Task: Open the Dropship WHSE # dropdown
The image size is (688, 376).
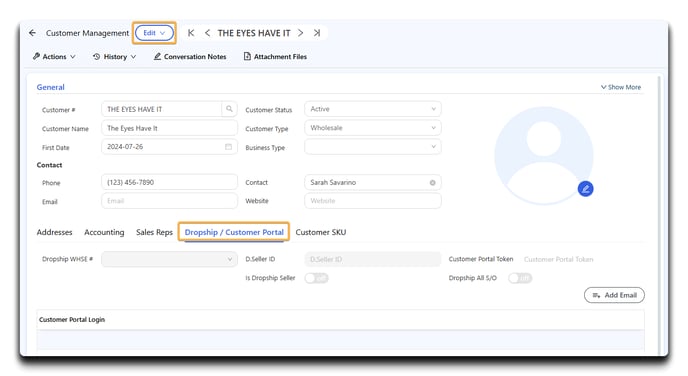Action: [169, 259]
